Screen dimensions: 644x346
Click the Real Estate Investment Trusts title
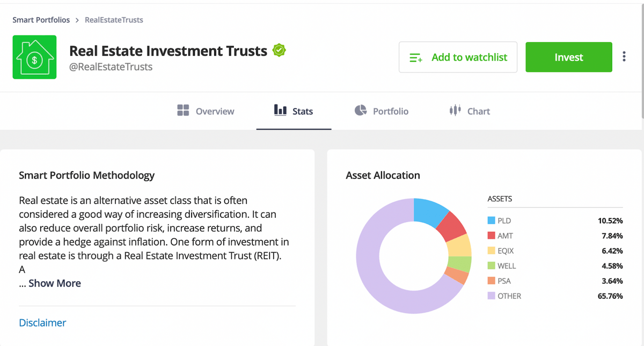pyautogui.click(x=168, y=51)
